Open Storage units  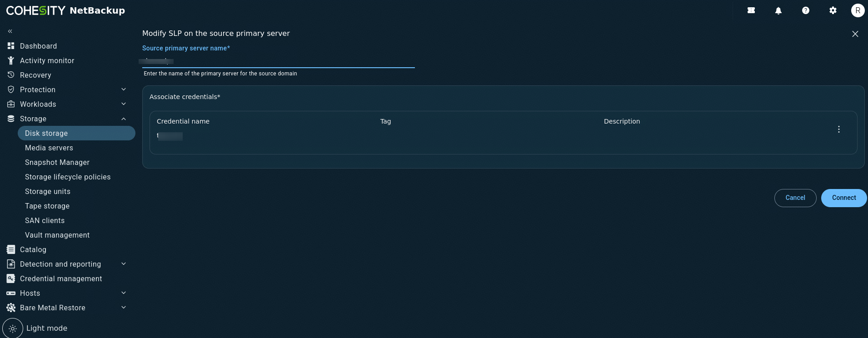tap(48, 191)
